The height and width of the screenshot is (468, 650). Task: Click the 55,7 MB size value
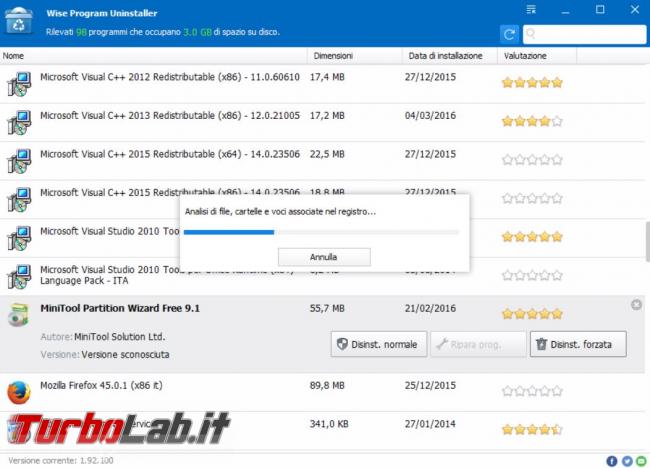[327, 308]
